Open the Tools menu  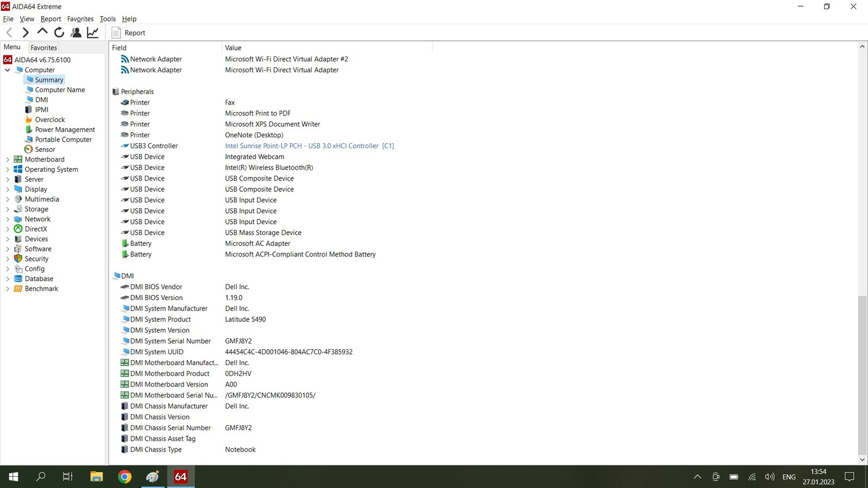tap(107, 19)
